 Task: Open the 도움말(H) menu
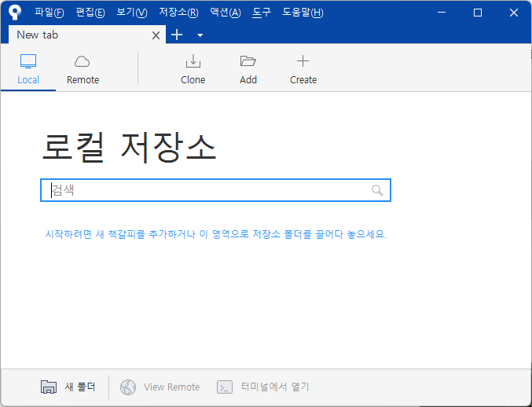click(303, 13)
